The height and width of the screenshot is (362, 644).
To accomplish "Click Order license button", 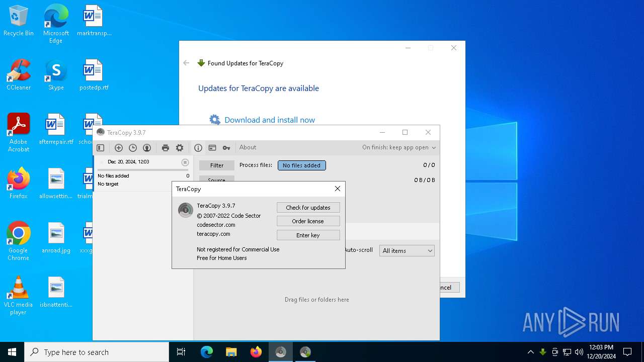I will tap(308, 221).
